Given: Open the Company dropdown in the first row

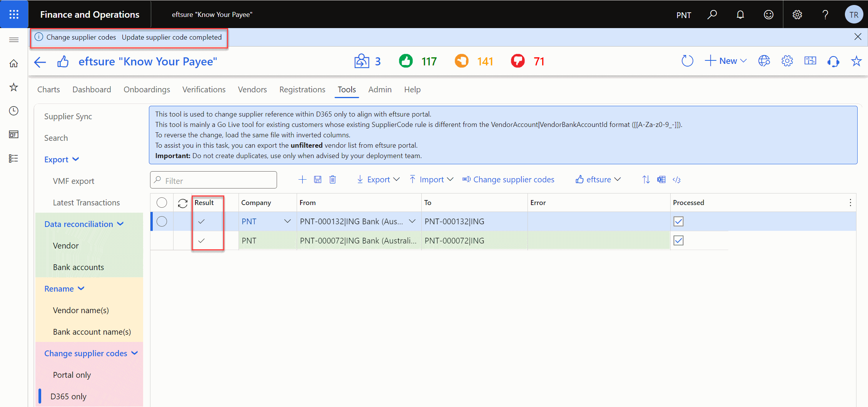Looking at the screenshot, I should [x=287, y=222].
